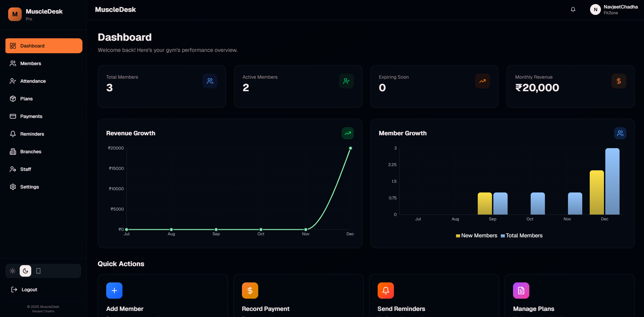Click the Branches sidebar icon
Viewport: 644px width, 317px height.
point(13,151)
